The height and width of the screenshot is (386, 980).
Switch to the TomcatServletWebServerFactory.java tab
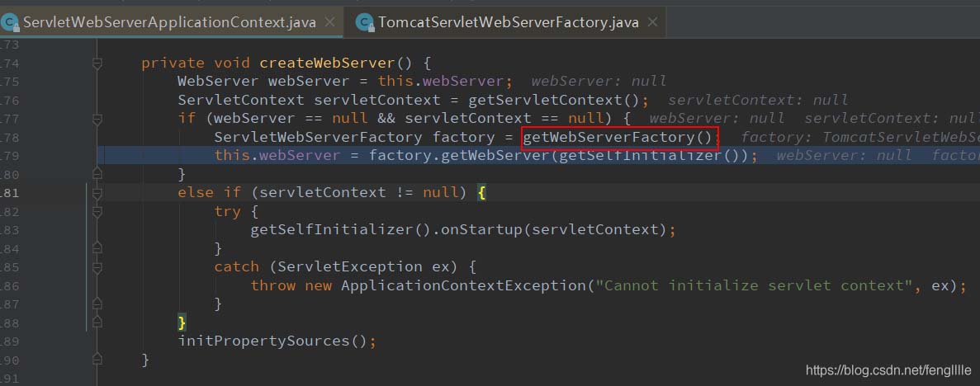(x=508, y=22)
